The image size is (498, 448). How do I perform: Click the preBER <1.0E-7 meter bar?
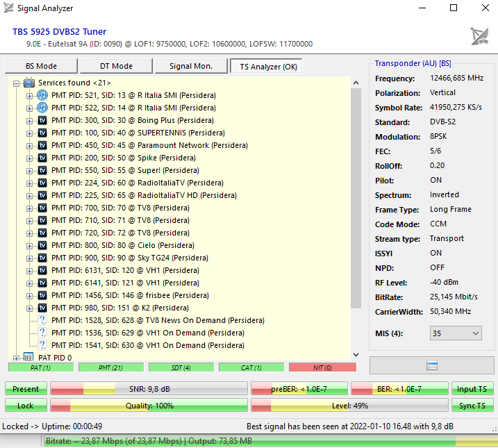299,389
